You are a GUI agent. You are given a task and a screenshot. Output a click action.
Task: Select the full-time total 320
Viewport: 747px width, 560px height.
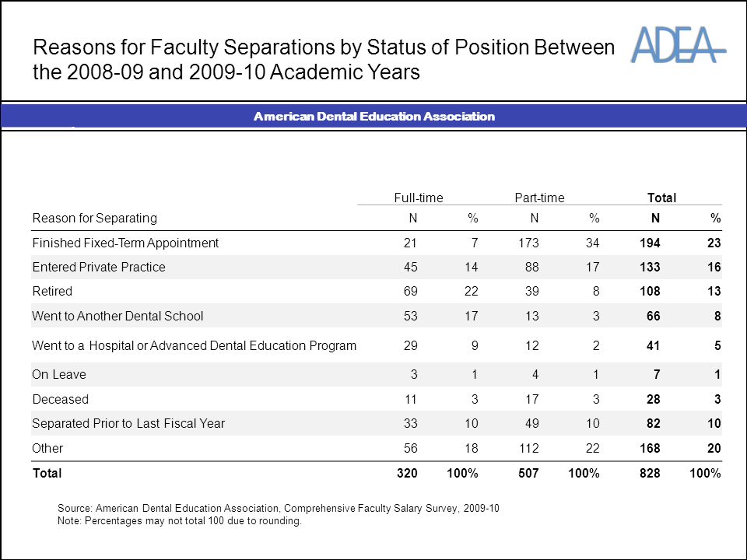click(x=407, y=474)
